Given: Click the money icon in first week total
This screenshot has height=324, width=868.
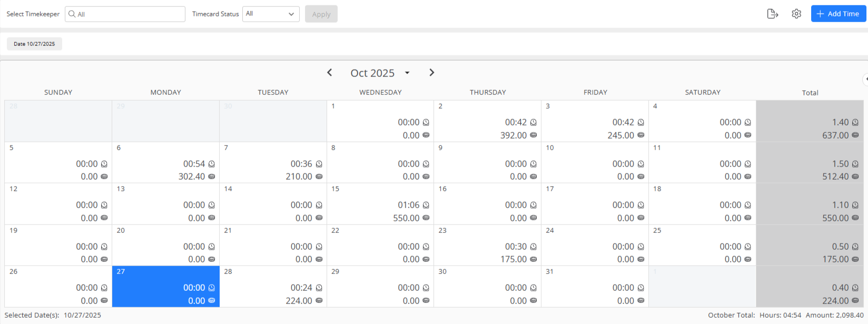Looking at the screenshot, I should tap(855, 135).
